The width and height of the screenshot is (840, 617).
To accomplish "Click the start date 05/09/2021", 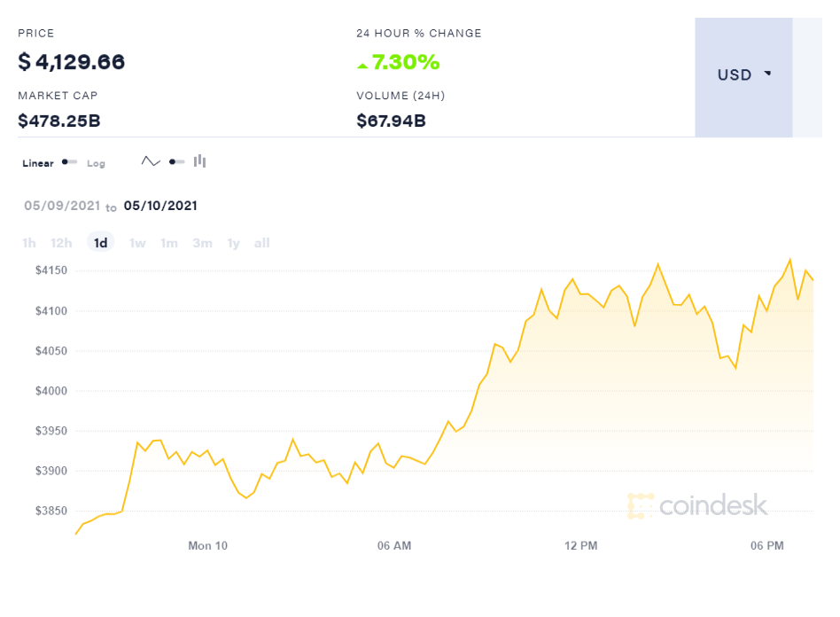I will tap(62, 206).
